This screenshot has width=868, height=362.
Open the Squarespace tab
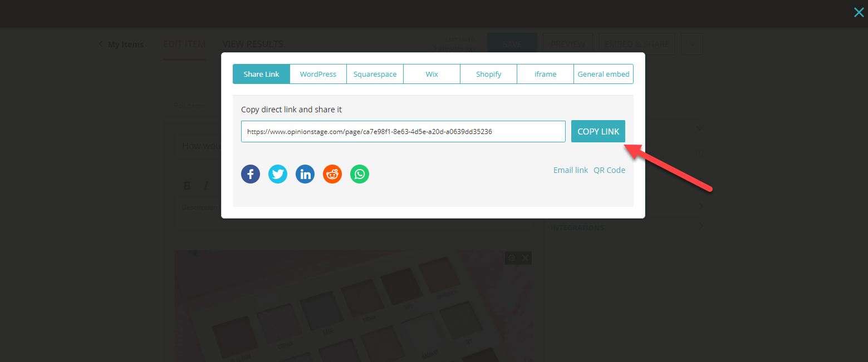tap(375, 74)
